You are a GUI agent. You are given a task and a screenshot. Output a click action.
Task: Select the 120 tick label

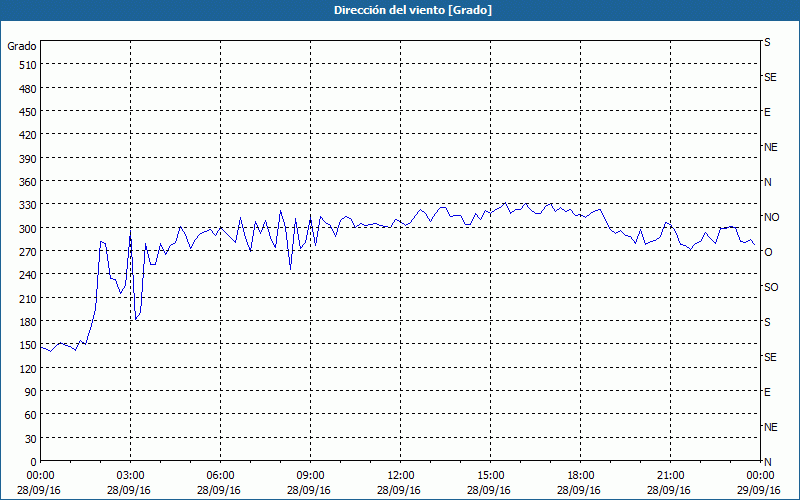(28, 368)
